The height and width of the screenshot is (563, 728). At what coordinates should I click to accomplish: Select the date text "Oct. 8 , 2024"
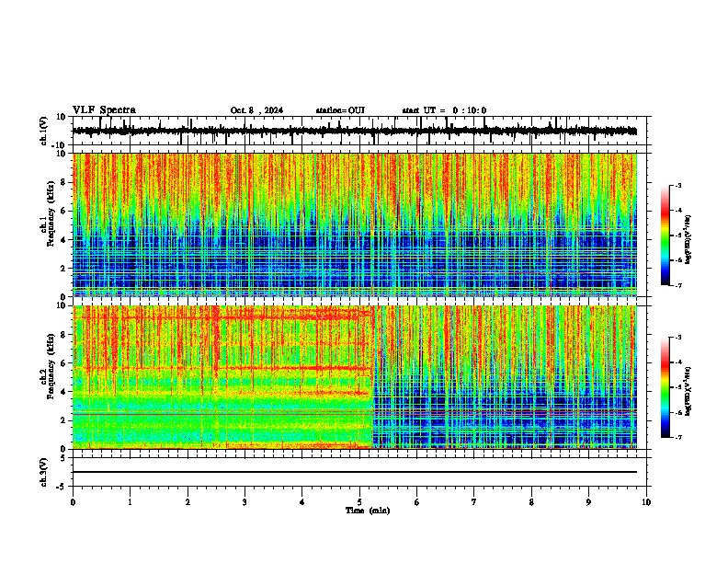tap(256, 110)
